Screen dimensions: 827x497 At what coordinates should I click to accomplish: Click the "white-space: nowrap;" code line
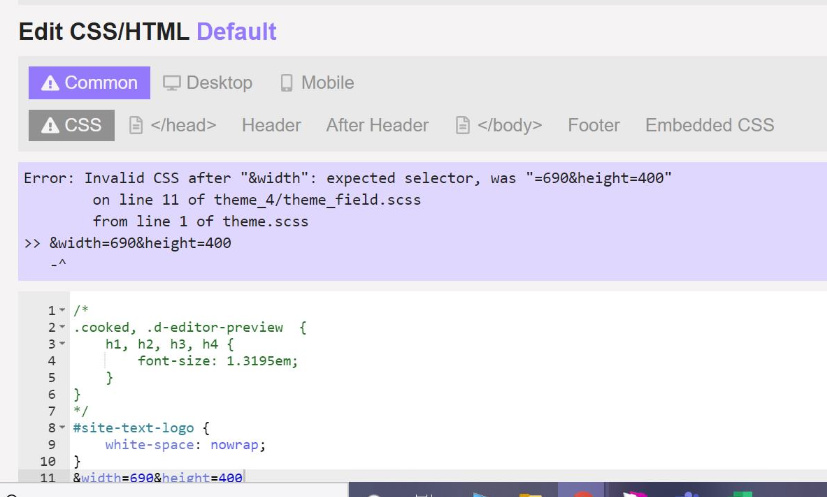click(x=185, y=445)
